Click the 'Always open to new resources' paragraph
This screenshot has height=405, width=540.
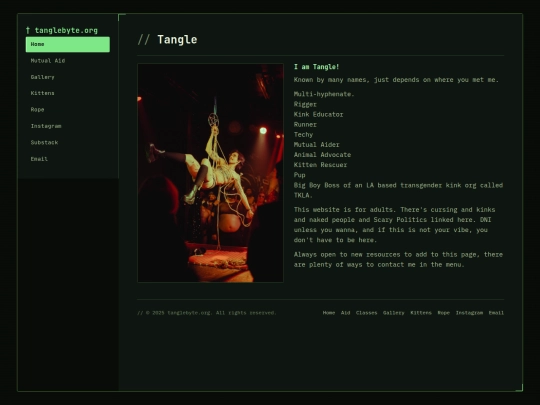(x=398, y=259)
